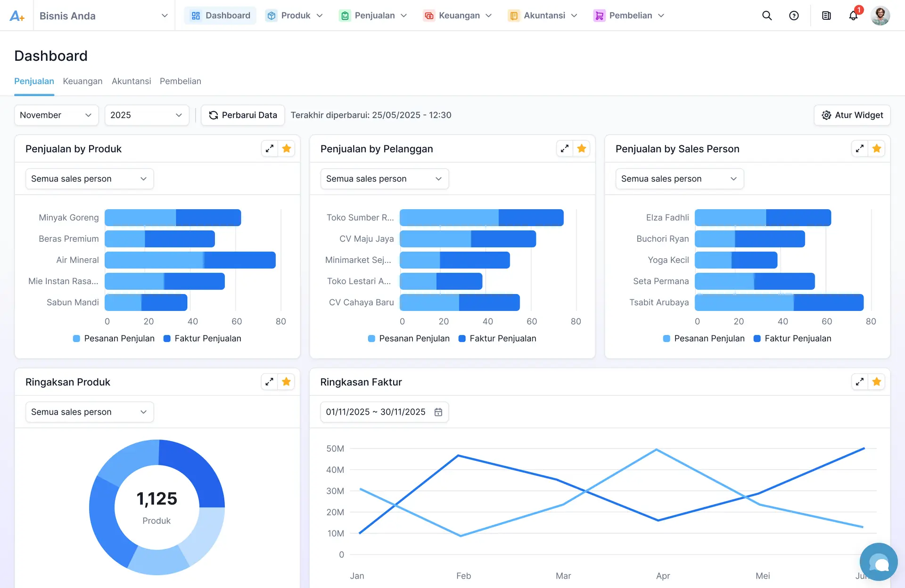
Task: Open the Akuntansi menu in the navbar
Action: click(x=542, y=16)
